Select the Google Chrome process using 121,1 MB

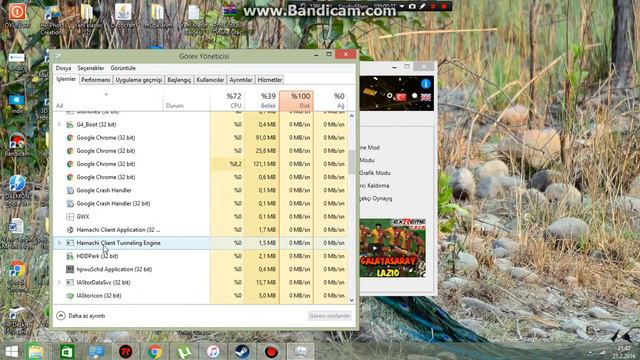tap(201, 164)
